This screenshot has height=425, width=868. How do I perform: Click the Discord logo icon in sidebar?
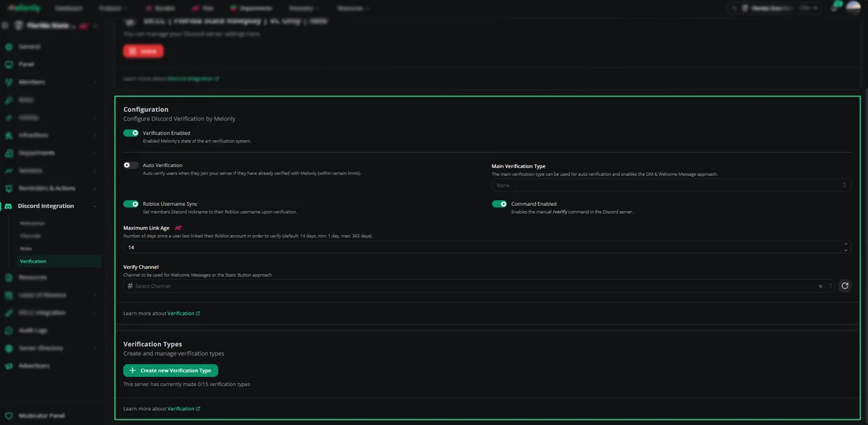(x=9, y=206)
